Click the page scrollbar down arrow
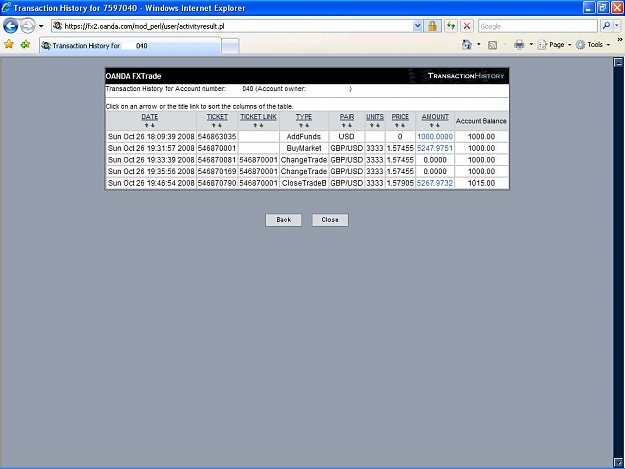 coord(619,462)
